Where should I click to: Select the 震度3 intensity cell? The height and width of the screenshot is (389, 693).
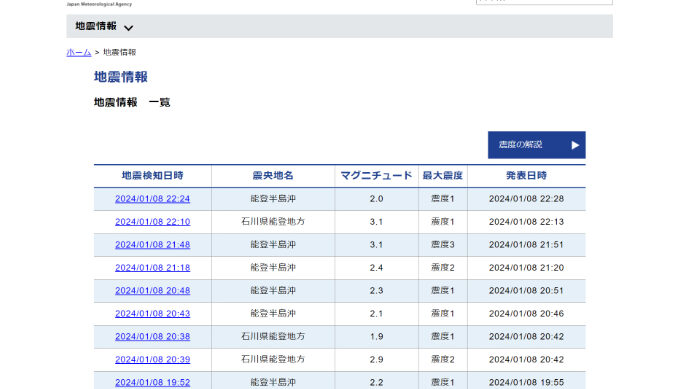(x=442, y=245)
